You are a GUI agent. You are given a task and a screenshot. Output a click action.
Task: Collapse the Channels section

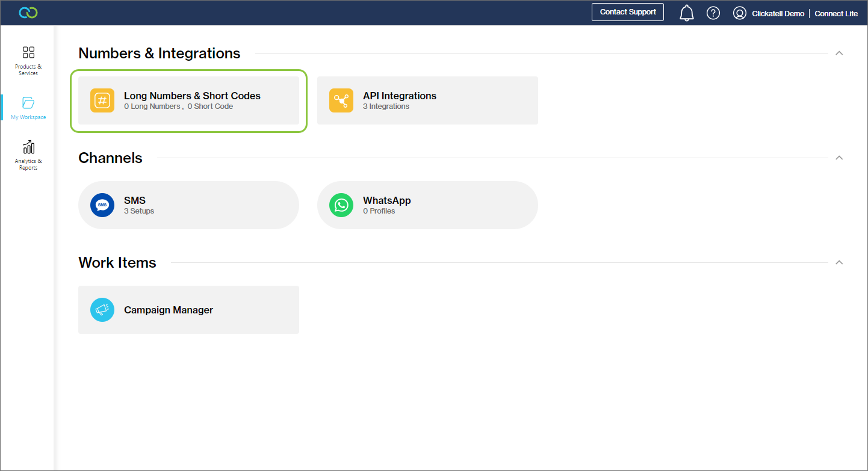[x=839, y=158]
